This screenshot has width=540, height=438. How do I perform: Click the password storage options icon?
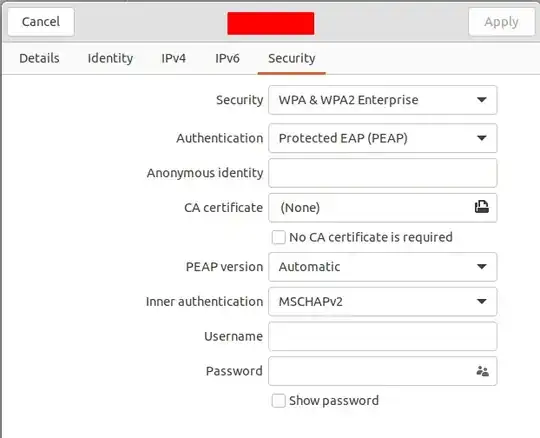[482, 371]
